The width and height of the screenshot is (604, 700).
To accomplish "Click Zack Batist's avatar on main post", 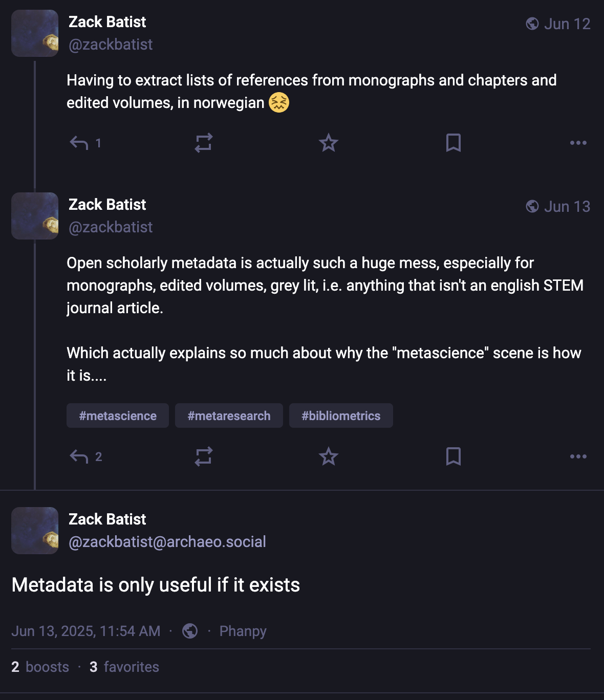I will [35, 531].
